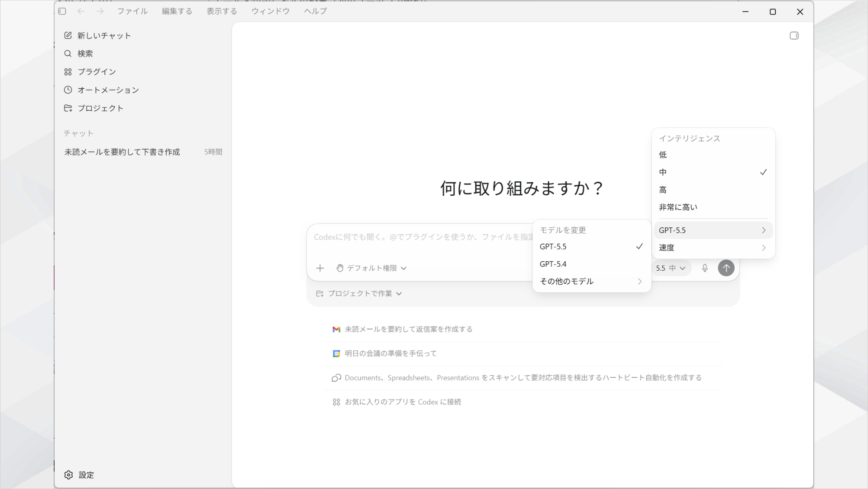Start a 新しいチャット
The height and width of the screenshot is (489, 868).
(143, 35)
